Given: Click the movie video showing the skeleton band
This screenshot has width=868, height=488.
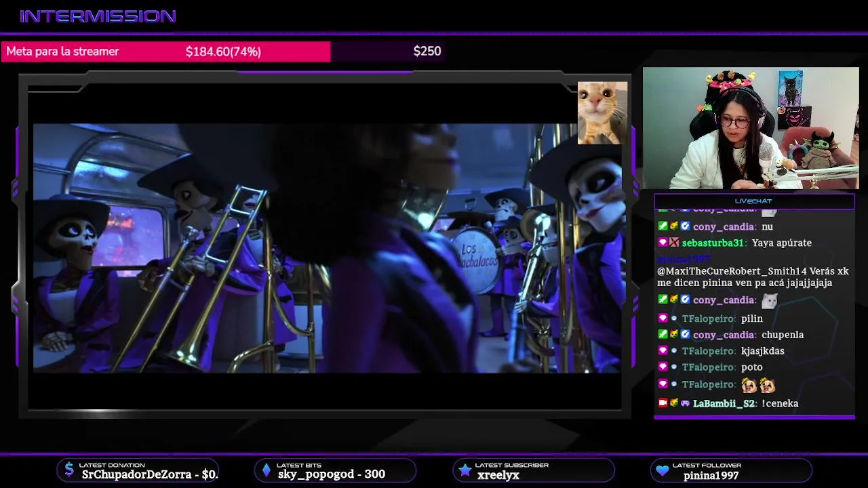Looking at the screenshot, I should pyautogui.click(x=327, y=248).
